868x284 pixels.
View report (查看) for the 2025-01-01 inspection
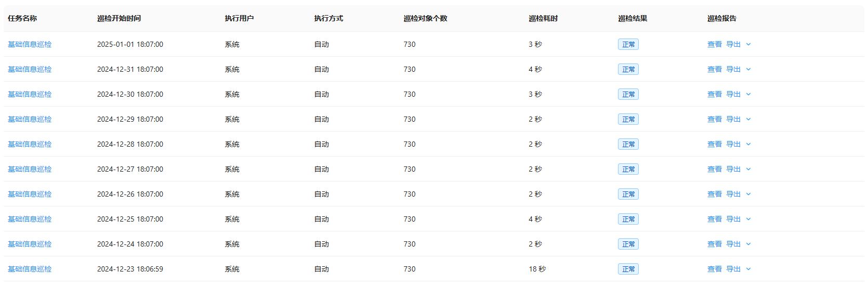pos(714,44)
